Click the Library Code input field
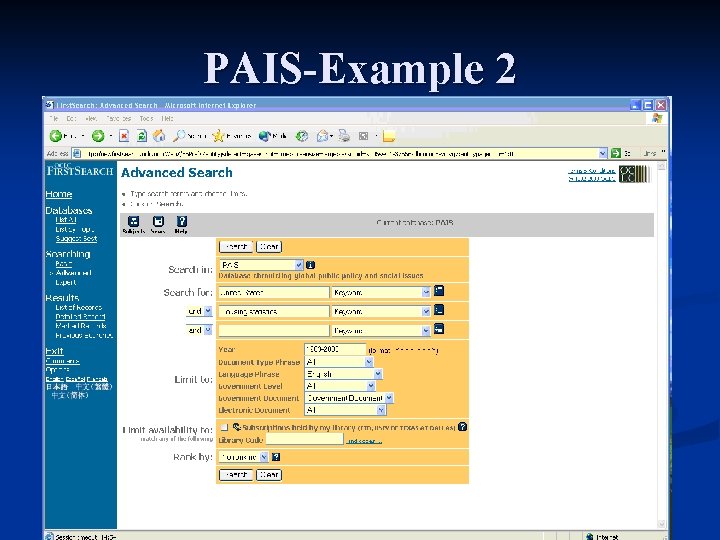Viewport: 720px width, 540px height. coord(305,439)
